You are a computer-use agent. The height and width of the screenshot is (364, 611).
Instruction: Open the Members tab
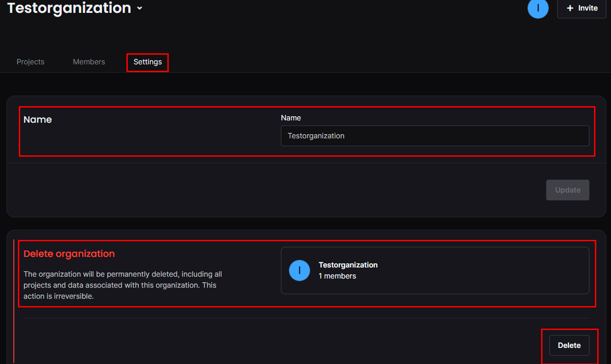tap(89, 62)
